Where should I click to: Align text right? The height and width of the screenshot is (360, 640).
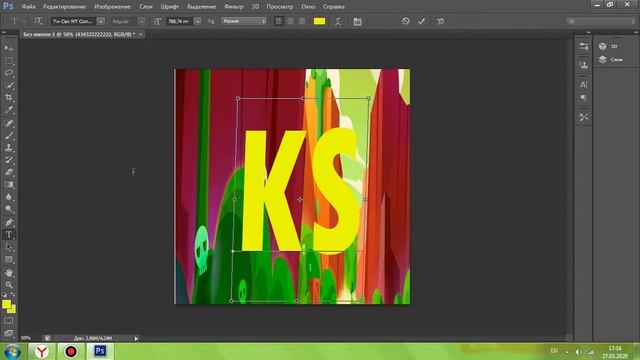[302, 21]
